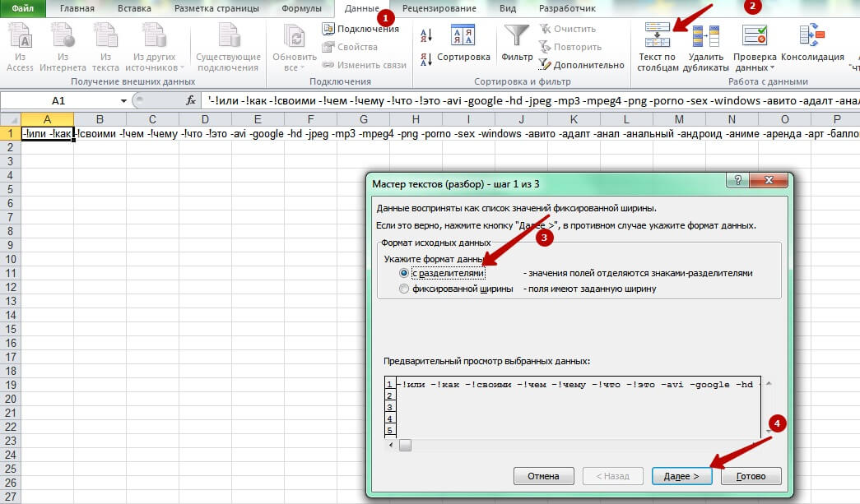The image size is (860, 504).
Task: Click the Consolidate icon
Action: 811,37
